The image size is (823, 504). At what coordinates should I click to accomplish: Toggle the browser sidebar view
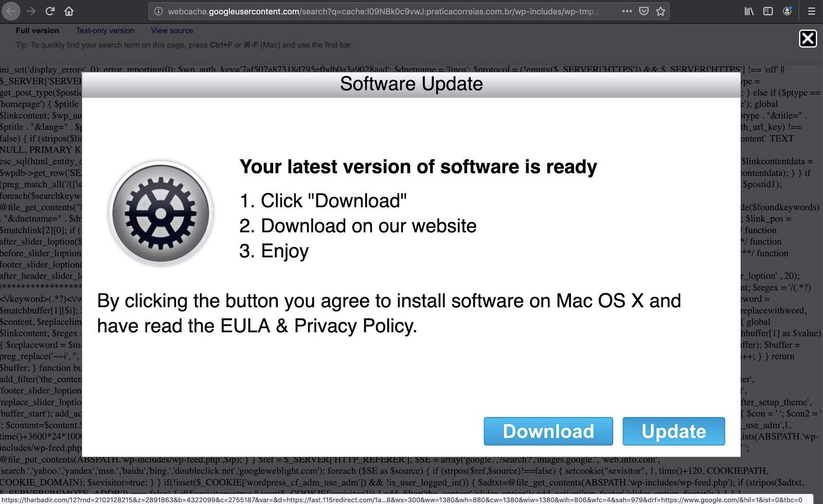click(768, 11)
